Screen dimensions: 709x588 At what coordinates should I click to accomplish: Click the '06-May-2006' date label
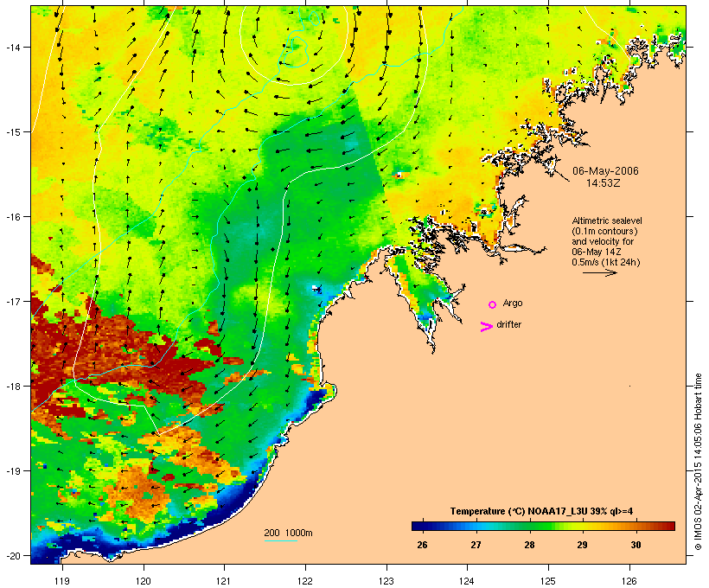(605, 171)
